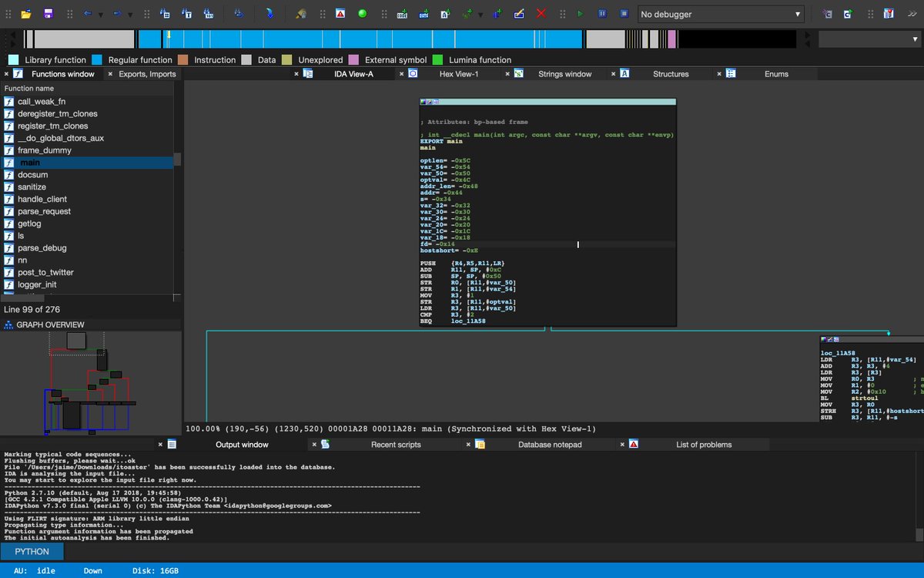Click the 'G' with green arrow toolbar icon

tap(848, 14)
